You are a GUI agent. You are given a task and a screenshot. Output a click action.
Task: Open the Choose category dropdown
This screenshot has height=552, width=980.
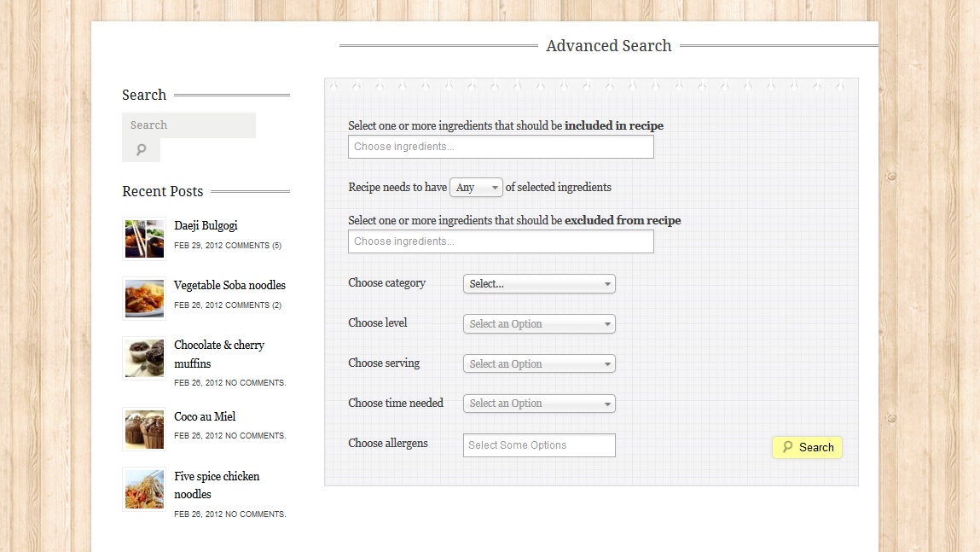tap(539, 284)
